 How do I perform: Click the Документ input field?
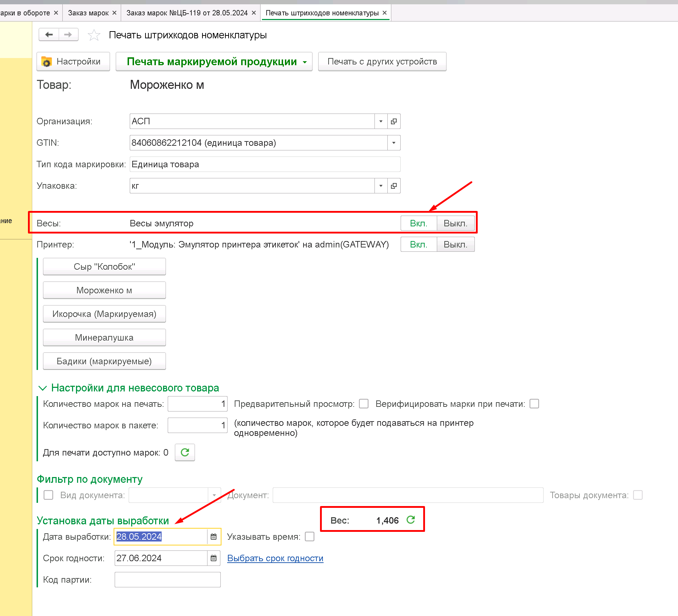tap(408, 495)
